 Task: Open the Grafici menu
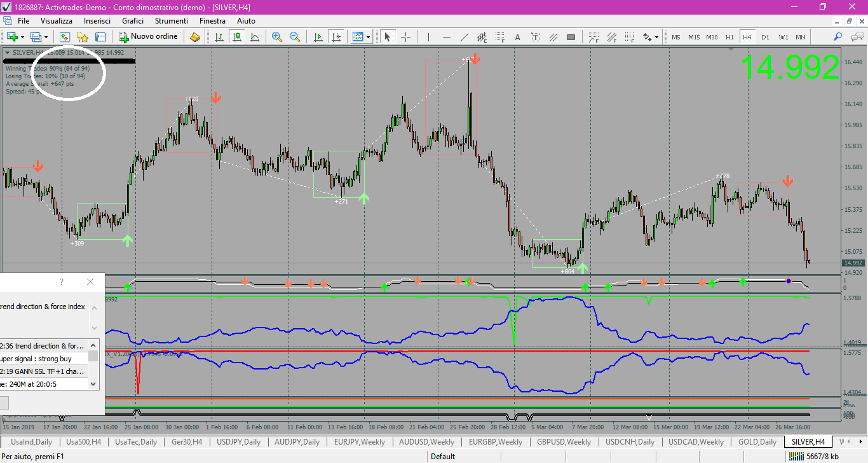(x=133, y=21)
